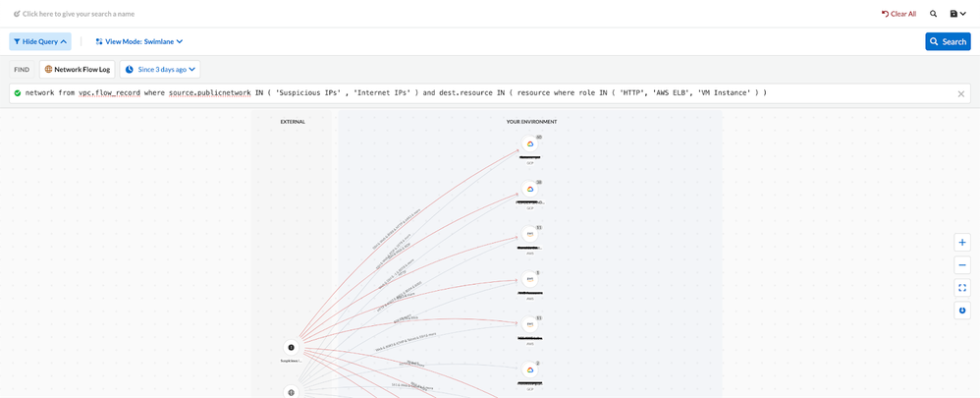This screenshot has width=980, height=398.
Task: Click the green valid query check icon
Action: pyautogui.click(x=18, y=93)
